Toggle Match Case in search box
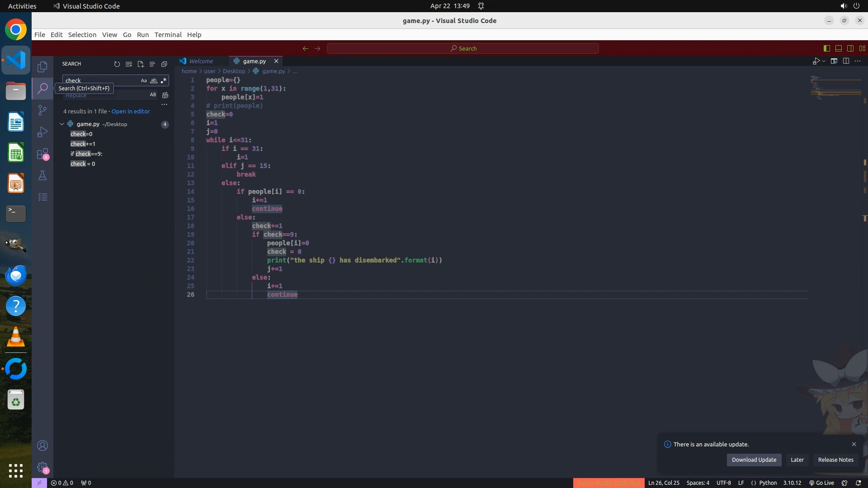 point(144,80)
